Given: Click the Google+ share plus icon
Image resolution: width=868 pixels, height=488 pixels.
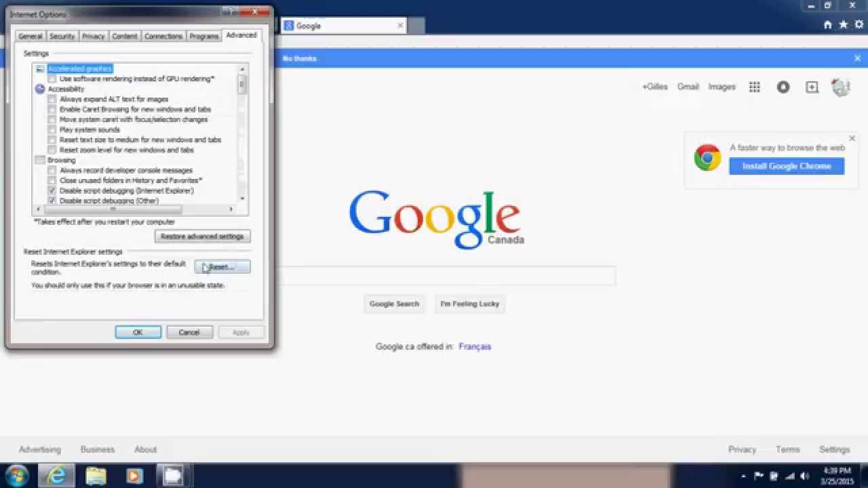Looking at the screenshot, I should coord(812,87).
